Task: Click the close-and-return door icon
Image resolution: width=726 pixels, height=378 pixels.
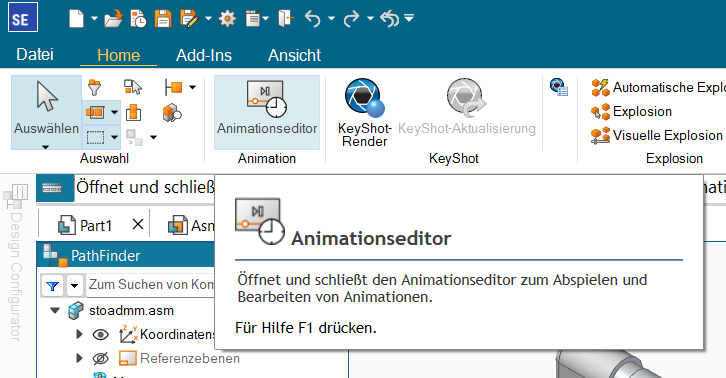Action: [286, 19]
